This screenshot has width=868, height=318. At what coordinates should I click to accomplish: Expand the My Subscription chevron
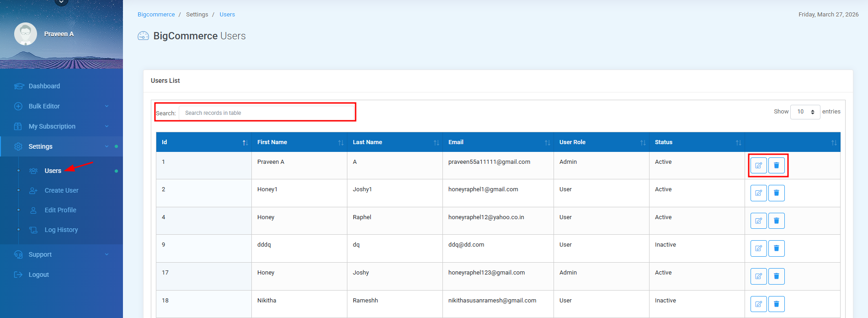pos(107,126)
